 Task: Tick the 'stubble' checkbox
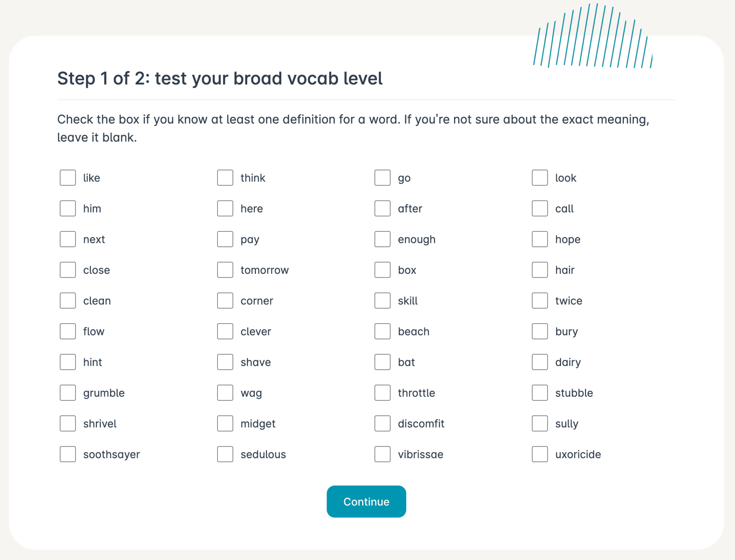(539, 393)
